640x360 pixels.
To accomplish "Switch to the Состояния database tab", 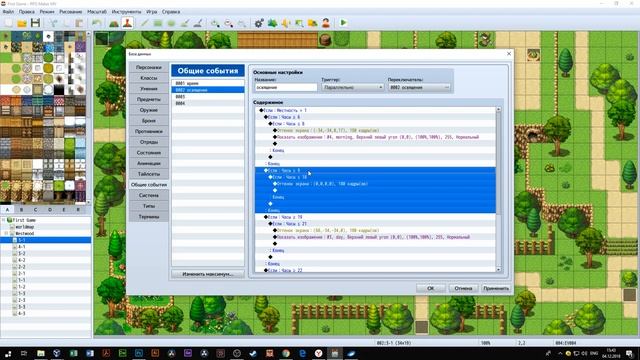I will pos(149,153).
